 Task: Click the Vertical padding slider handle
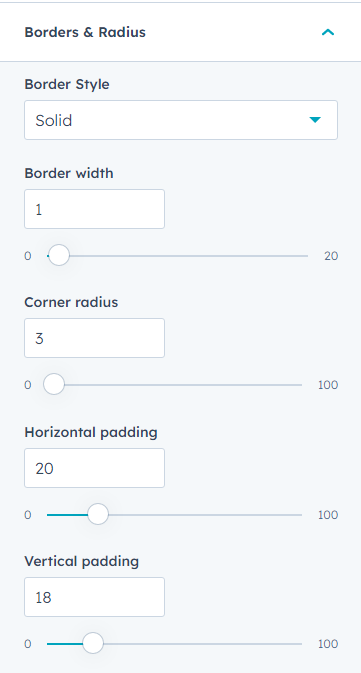[93, 643]
